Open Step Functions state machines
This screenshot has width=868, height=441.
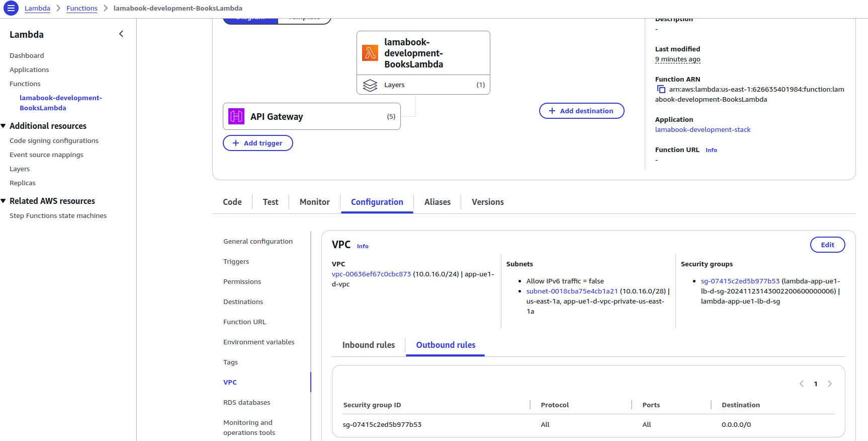(58, 215)
